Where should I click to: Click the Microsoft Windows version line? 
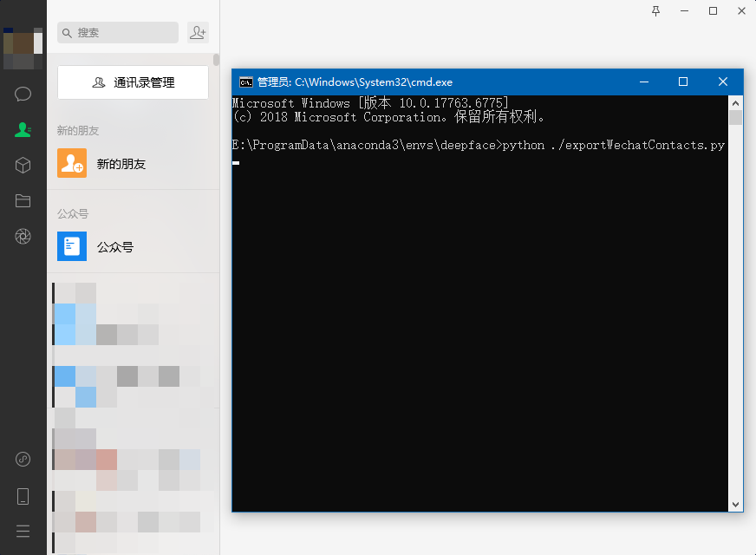tap(370, 102)
